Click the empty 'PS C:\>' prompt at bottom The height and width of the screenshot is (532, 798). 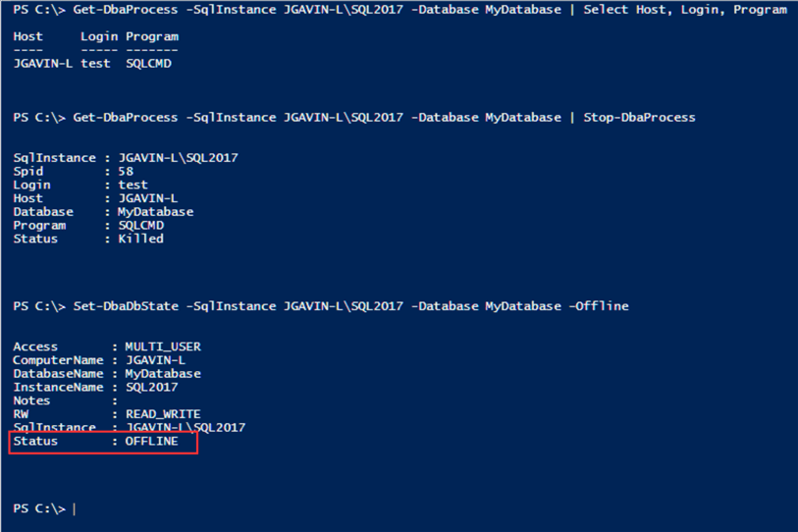(x=39, y=508)
